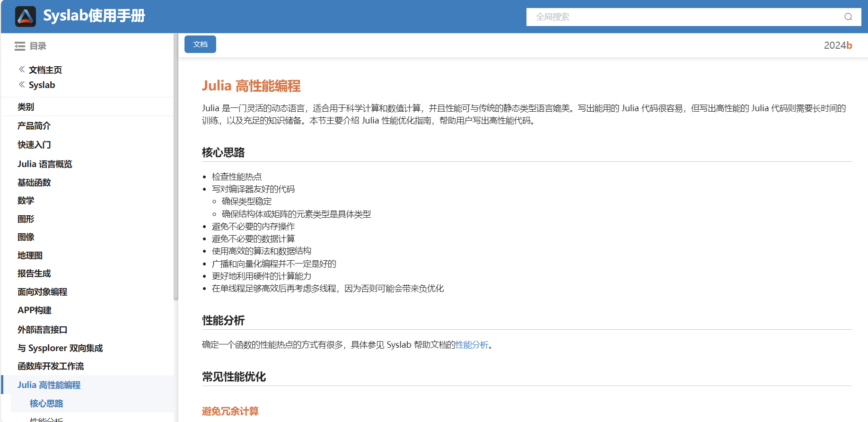Toggle the 目录 sidebar menu icon
The height and width of the screenshot is (422, 868).
20,46
